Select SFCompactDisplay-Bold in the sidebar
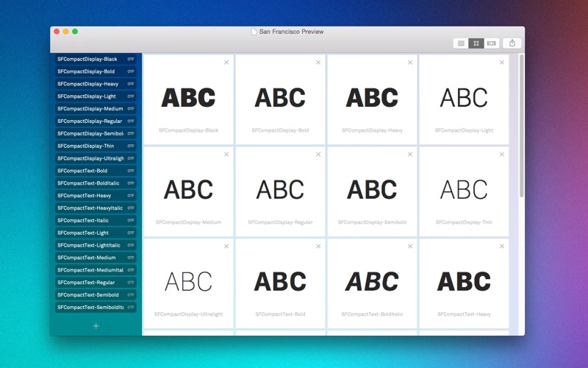The image size is (588, 368). pos(96,71)
